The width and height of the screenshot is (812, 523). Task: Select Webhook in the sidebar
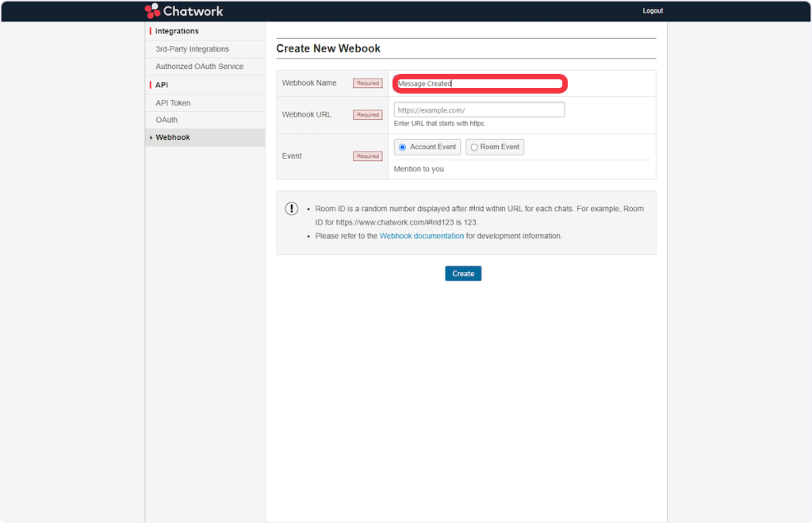pyautogui.click(x=173, y=137)
